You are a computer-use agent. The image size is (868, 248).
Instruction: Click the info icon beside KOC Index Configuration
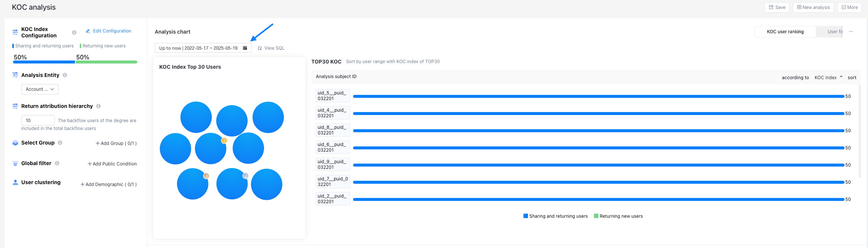74,32
